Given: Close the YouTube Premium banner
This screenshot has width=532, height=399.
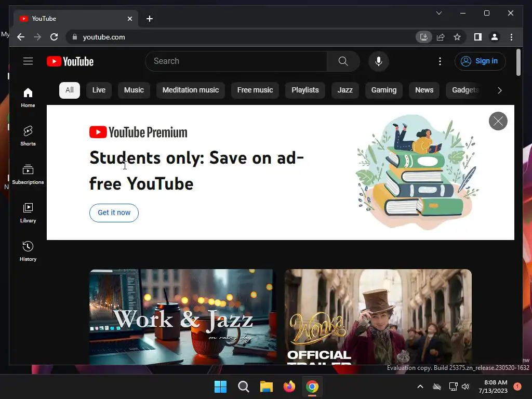Looking at the screenshot, I should [x=498, y=121].
